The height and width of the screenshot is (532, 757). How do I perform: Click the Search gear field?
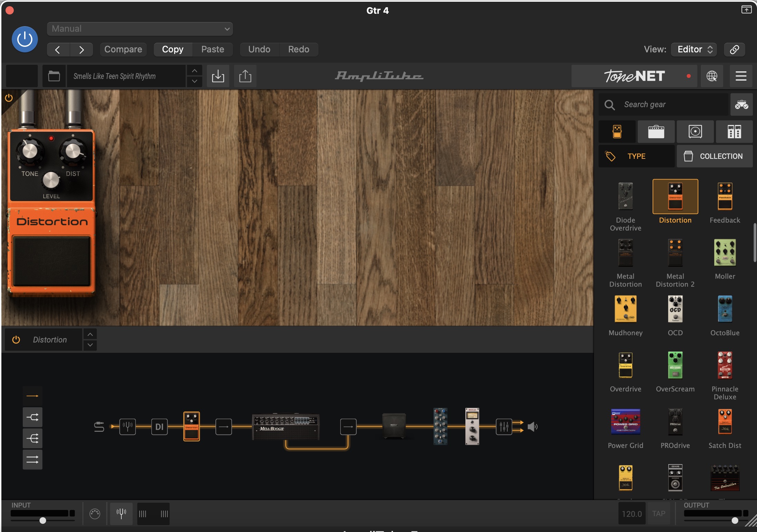[664, 104]
